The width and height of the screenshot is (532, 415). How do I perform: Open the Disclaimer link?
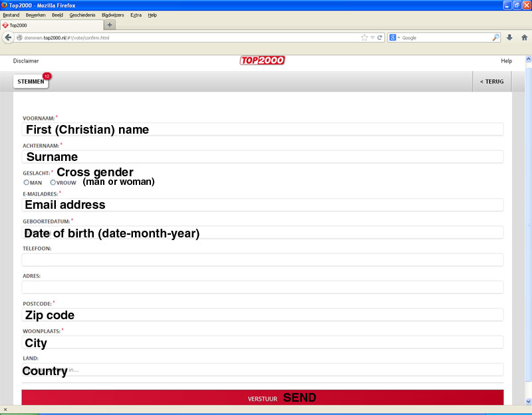pos(26,61)
